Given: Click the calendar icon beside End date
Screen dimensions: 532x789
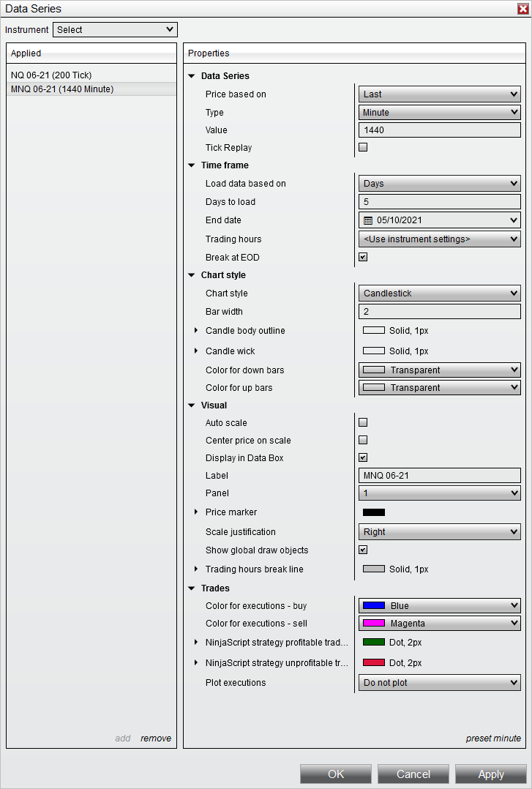Looking at the screenshot, I should [x=369, y=220].
